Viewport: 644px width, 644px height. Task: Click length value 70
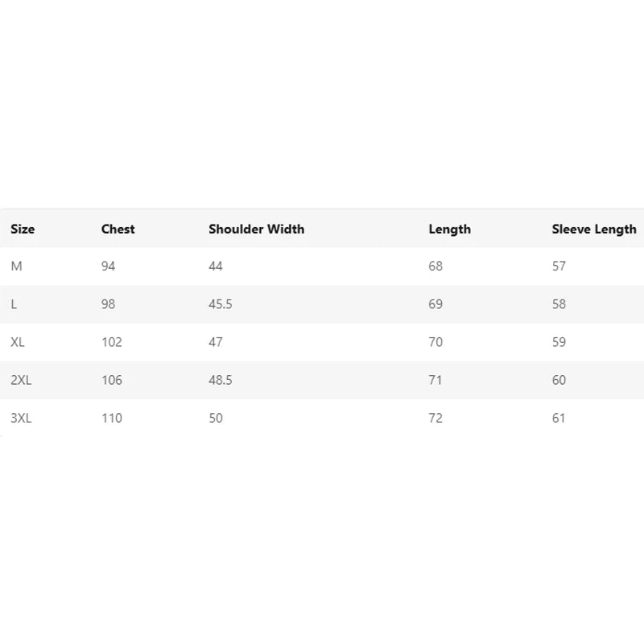[436, 341]
